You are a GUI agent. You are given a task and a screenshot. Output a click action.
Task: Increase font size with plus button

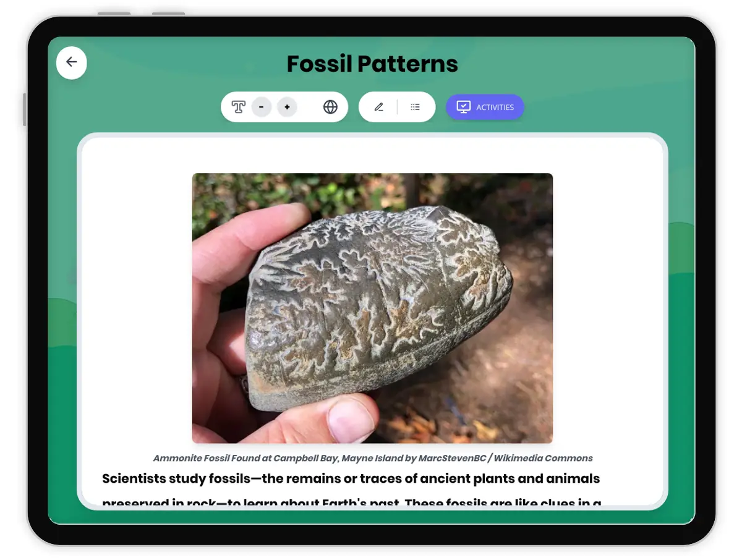click(287, 108)
